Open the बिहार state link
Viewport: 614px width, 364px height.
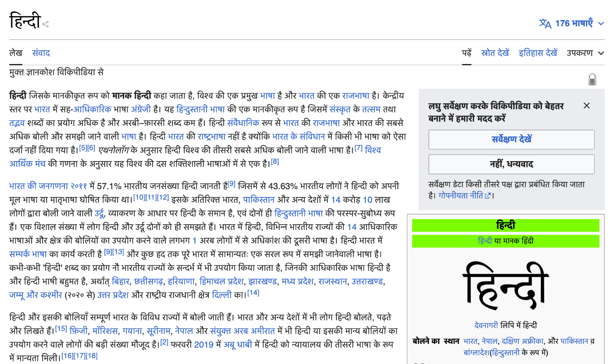121,281
